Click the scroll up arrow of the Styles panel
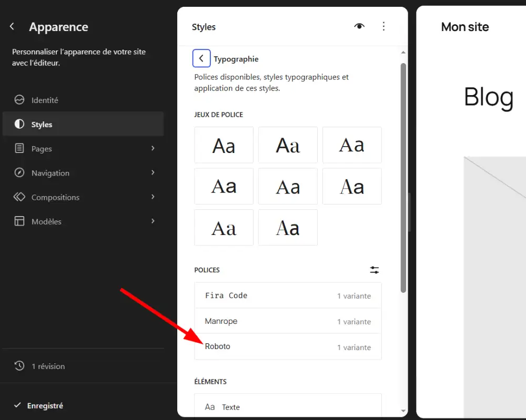The width and height of the screenshot is (526, 420). pyautogui.click(x=403, y=52)
